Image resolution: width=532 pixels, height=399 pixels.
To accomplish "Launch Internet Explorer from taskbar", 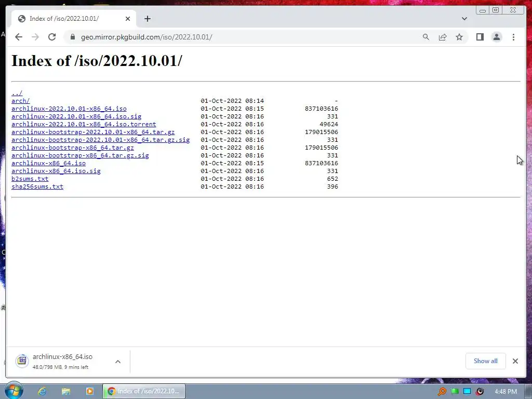I will [x=42, y=391].
